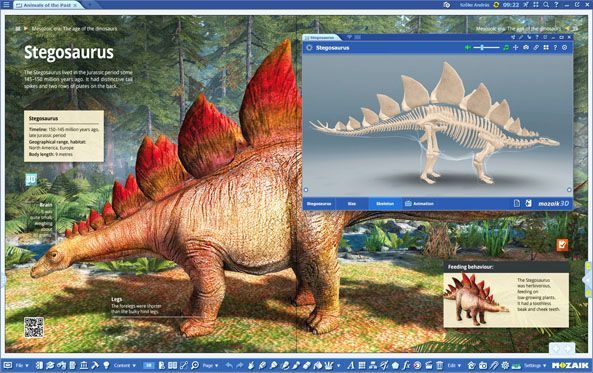
Task: Switch to two-page book view
Action: tap(172, 365)
